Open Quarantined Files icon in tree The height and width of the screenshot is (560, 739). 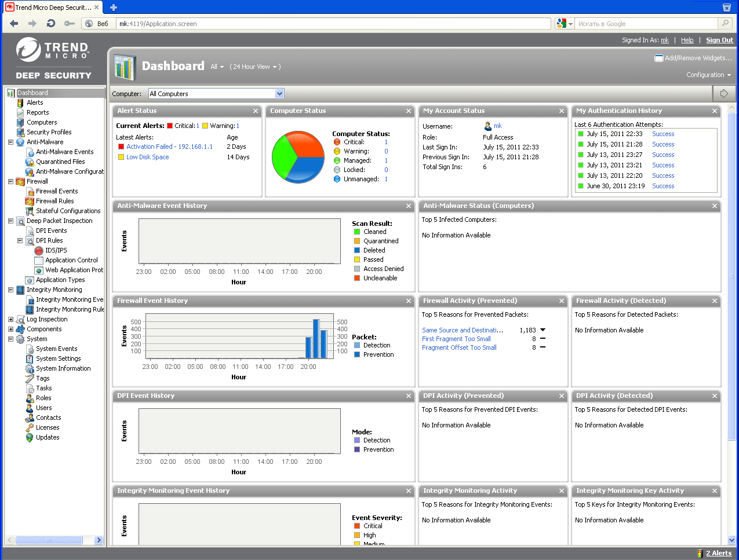(x=30, y=162)
